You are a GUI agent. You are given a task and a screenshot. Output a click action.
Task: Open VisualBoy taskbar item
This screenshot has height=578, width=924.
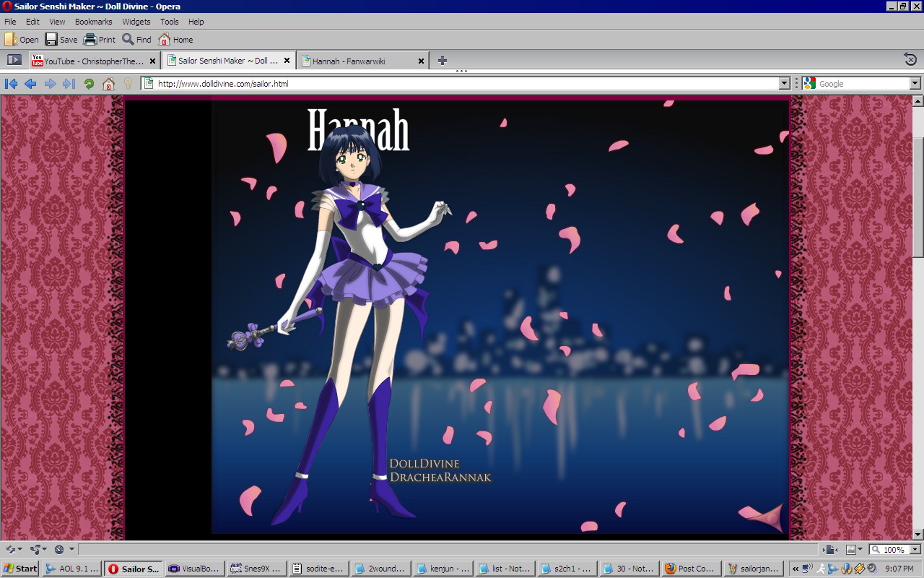[x=194, y=569]
